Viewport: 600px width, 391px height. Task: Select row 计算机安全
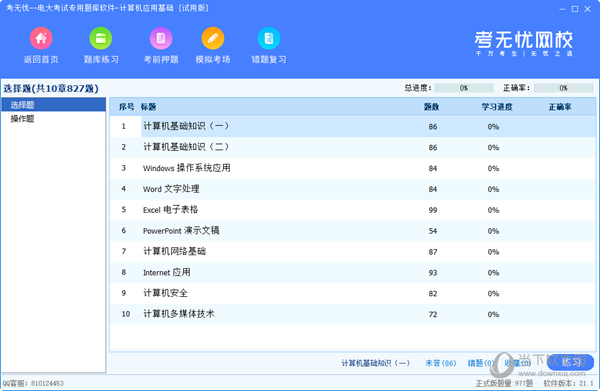(x=353, y=293)
